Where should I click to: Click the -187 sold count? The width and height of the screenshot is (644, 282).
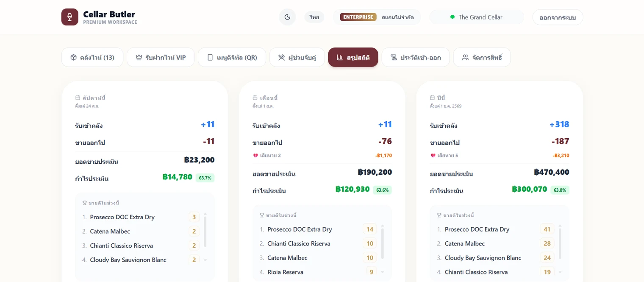pyautogui.click(x=561, y=142)
